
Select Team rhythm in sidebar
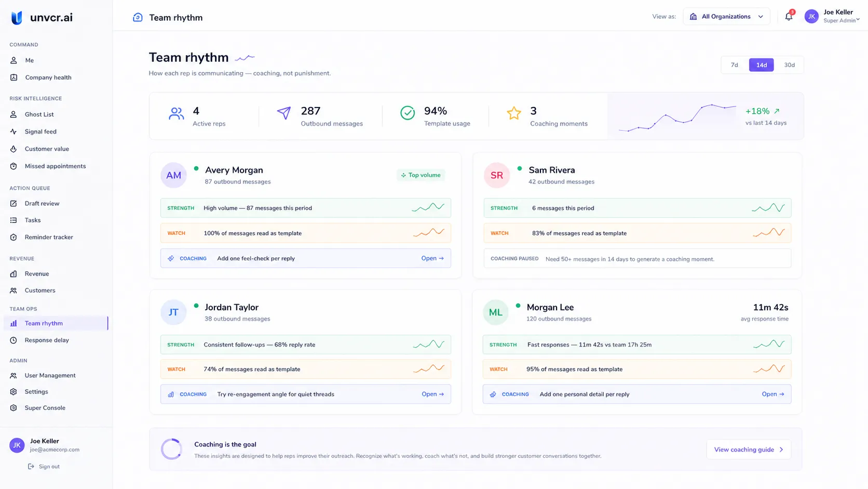[56, 323]
